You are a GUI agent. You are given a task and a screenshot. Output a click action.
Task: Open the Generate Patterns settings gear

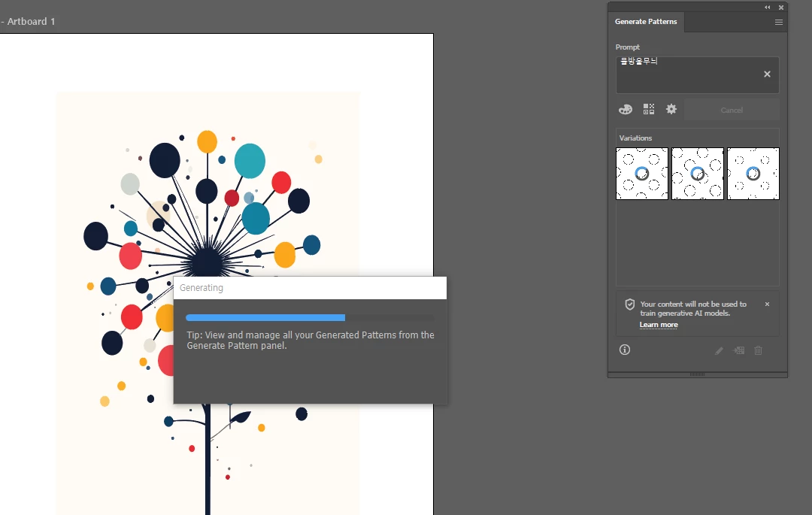[671, 109]
